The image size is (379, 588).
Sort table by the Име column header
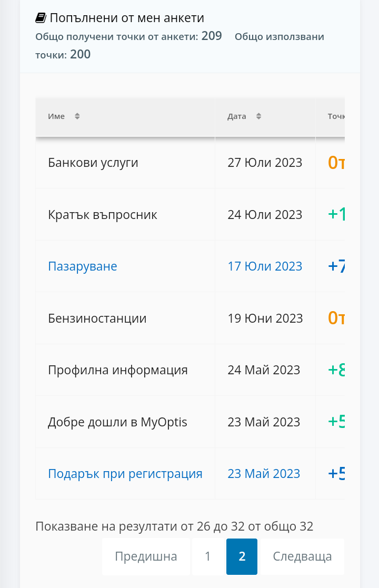click(x=56, y=116)
